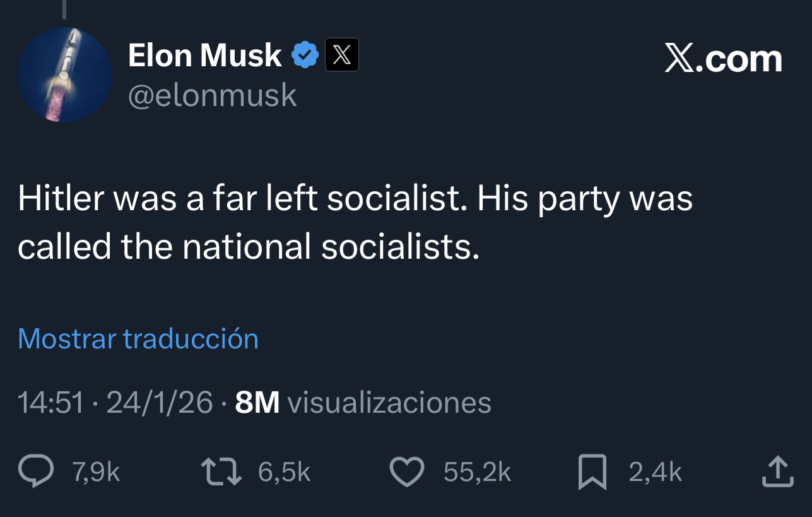Bookmark the post with the bookmark icon
This screenshot has height=517, width=812.
(592, 472)
